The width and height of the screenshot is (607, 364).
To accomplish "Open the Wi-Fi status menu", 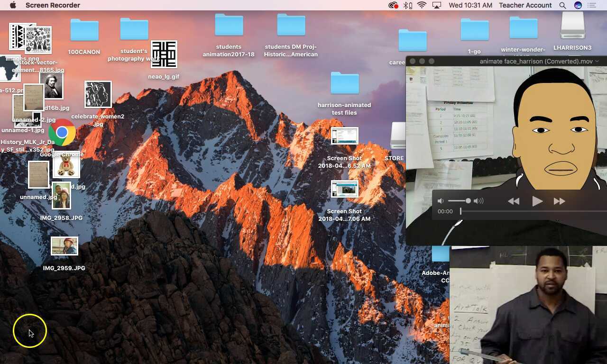I will (422, 5).
